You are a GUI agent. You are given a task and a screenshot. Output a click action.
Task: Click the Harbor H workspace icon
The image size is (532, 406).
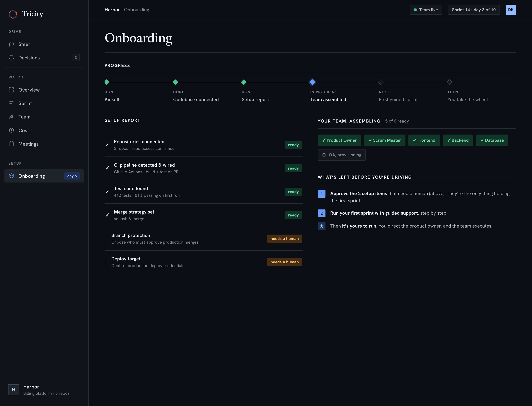coord(13,390)
